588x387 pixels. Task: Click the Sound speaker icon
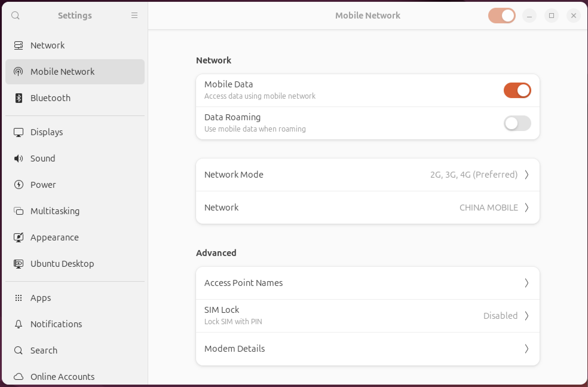[x=19, y=158]
